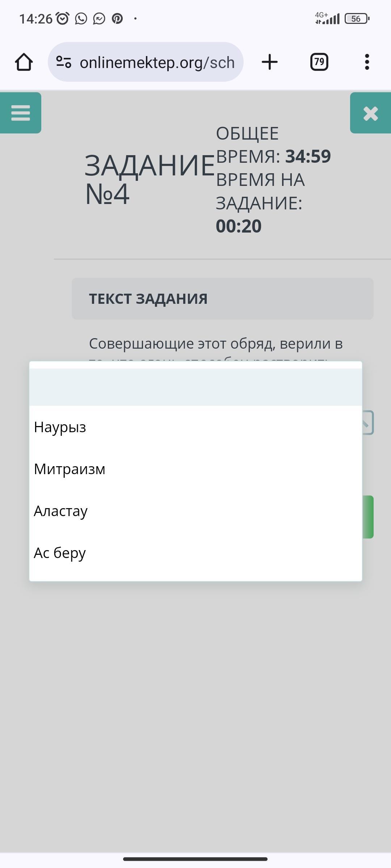Select the Наурыз option

[60, 427]
